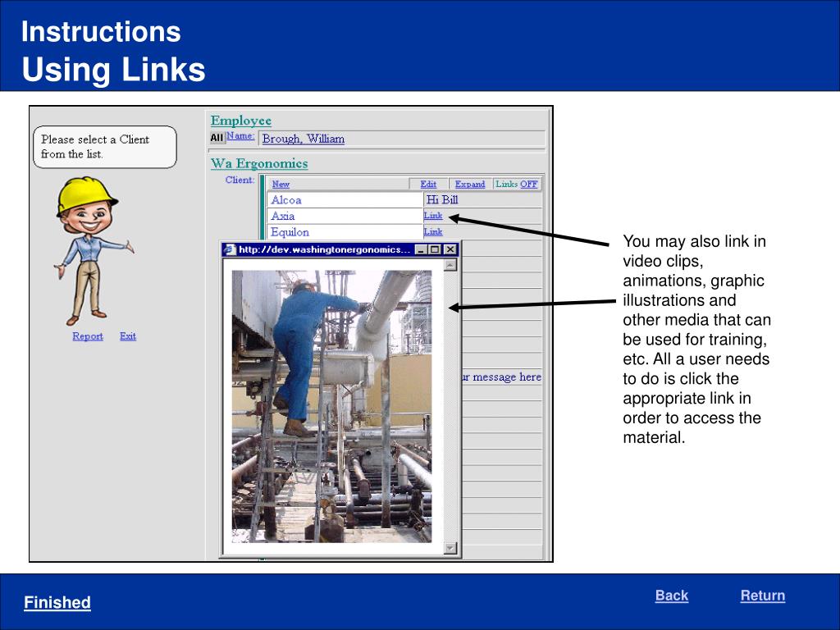
Task: Click the Return link in the footer
Action: pos(762,596)
